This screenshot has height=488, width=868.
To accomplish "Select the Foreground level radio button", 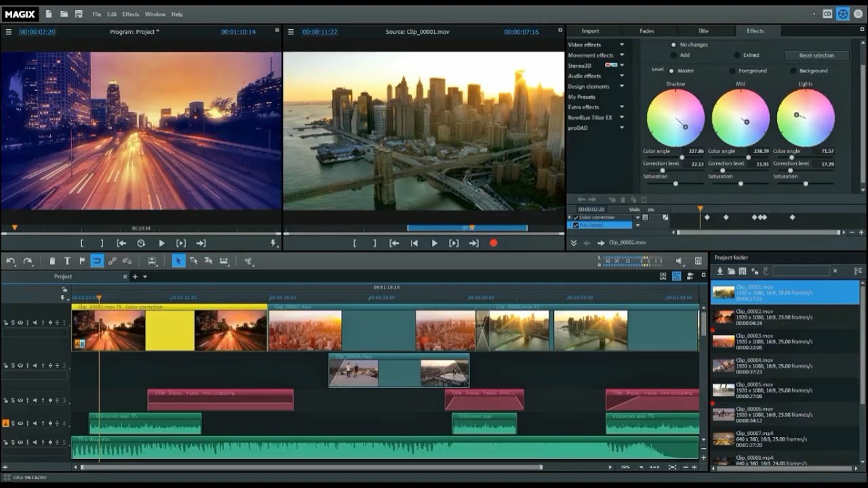I will (x=732, y=70).
